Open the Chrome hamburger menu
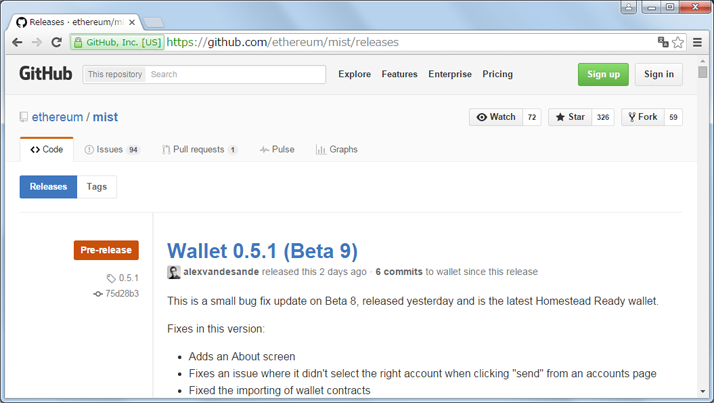Image resolution: width=714 pixels, height=403 pixels. pos(697,42)
